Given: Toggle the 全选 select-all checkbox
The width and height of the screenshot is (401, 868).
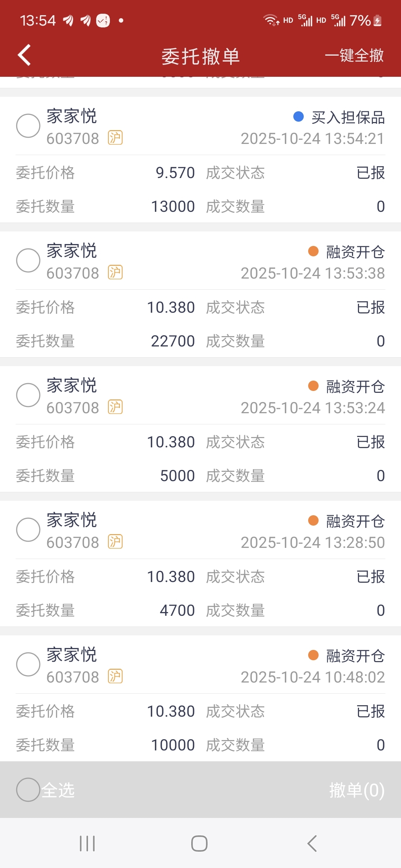Looking at the screenshot, I should coord(28,790).
